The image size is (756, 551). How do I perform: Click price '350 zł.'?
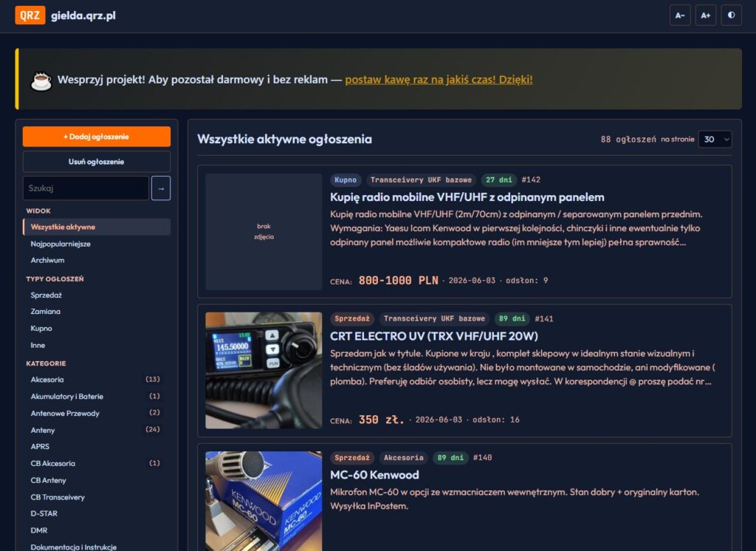[381, 420]
